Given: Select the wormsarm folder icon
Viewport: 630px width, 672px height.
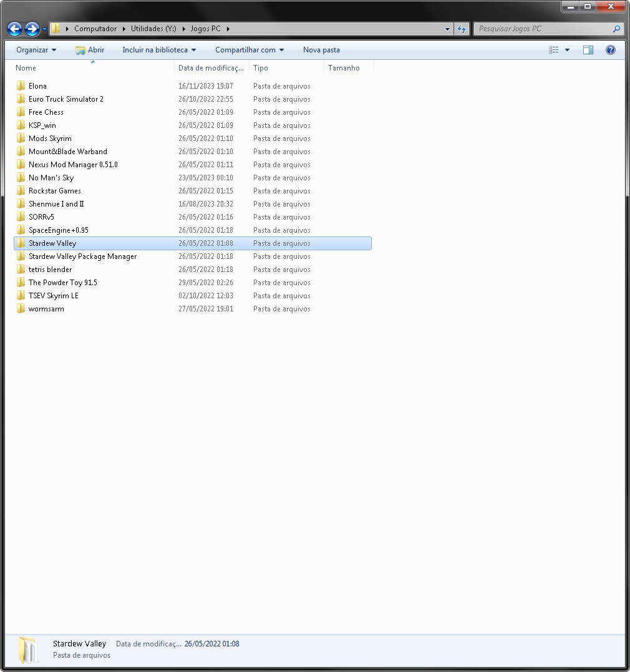Looking at the screenshot, I should point(21,309).
